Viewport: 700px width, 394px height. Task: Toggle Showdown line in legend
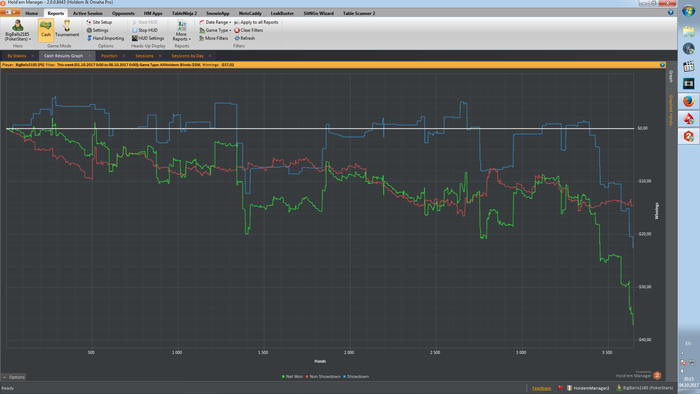coord(356,377)
